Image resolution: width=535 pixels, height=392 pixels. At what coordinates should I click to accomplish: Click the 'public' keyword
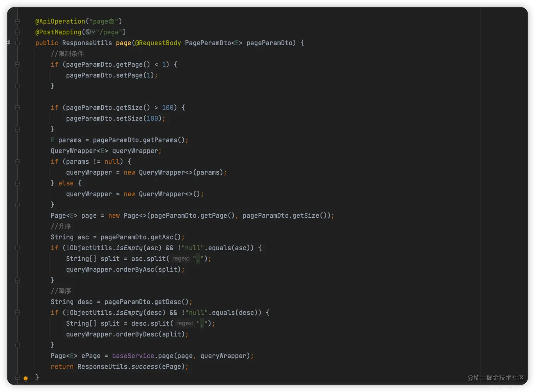coord(47,43)
